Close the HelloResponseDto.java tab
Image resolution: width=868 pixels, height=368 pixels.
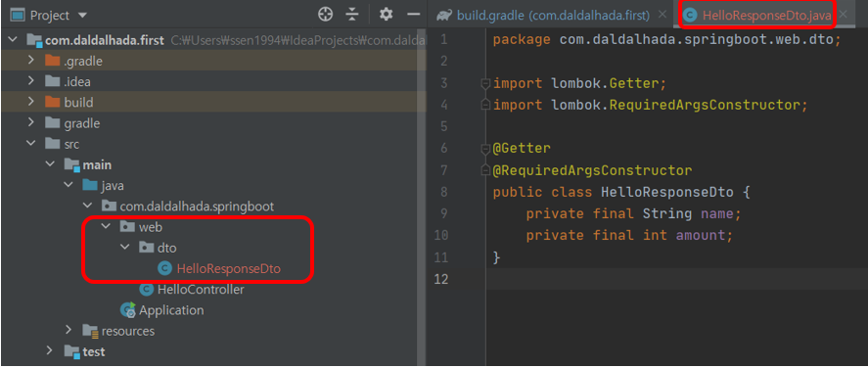844,15
